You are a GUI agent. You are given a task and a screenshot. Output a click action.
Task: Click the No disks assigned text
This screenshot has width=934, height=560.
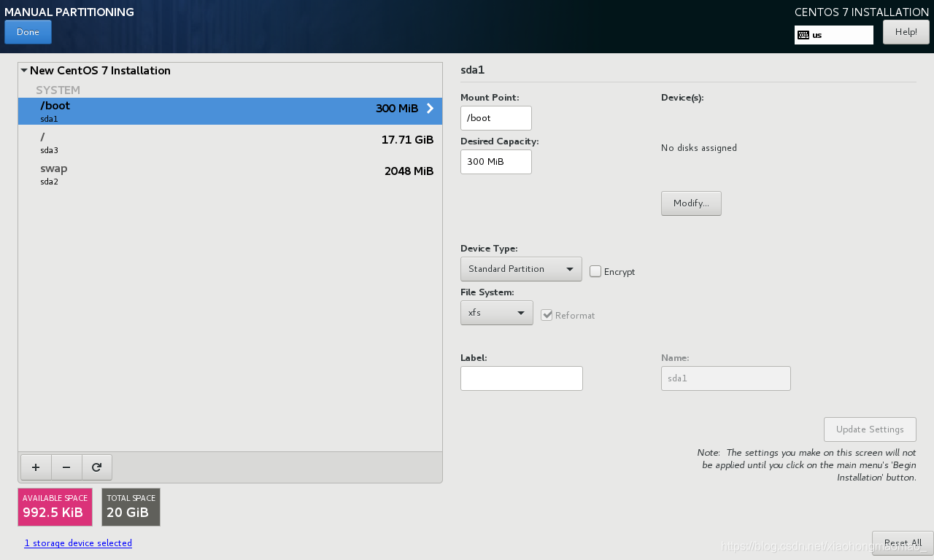tap(699, 148)
